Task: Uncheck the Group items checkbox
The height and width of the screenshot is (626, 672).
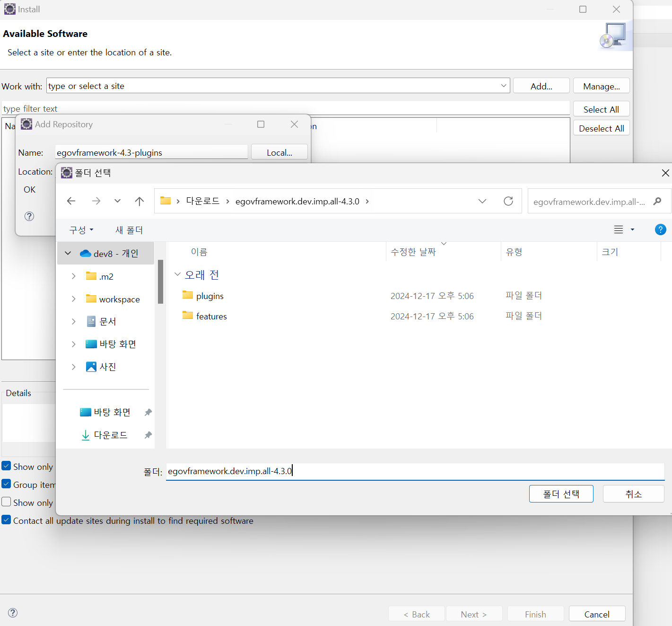Action: [7, 484]
